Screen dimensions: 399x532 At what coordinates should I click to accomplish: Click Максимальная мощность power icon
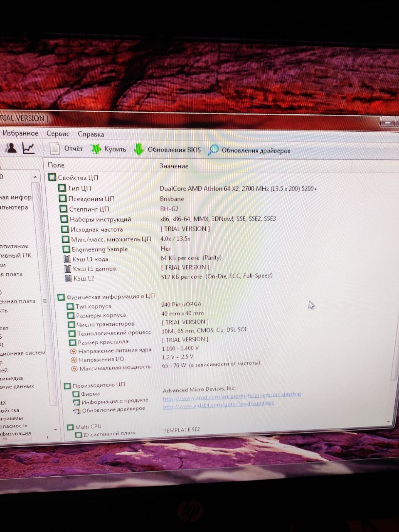(x=74, y=369)
